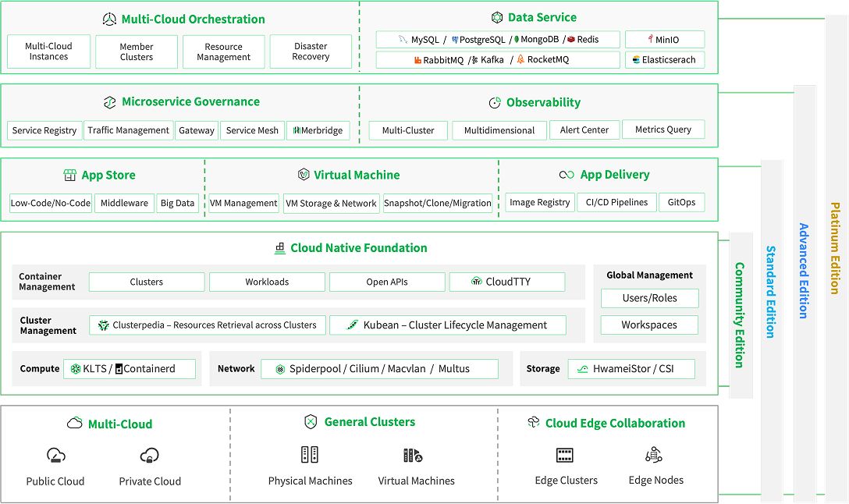Select the VM Storage & Network box
Screen dimensions: 849x504
point(331,204)
